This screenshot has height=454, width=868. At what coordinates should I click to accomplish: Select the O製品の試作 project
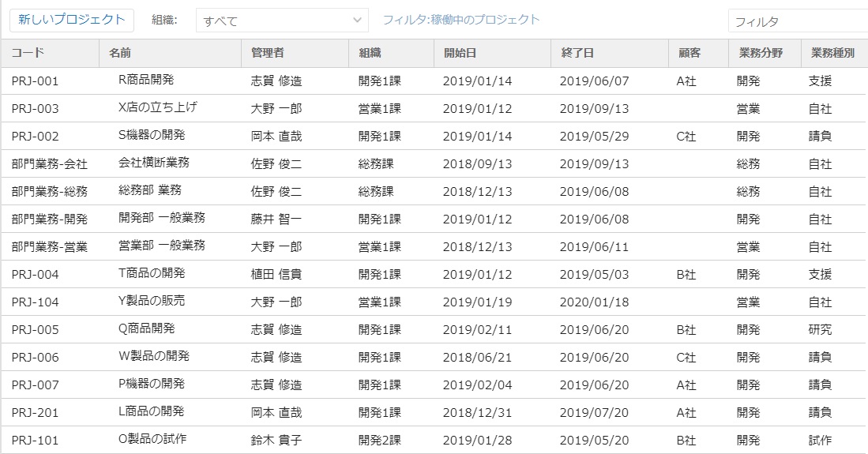click(152, 439)
